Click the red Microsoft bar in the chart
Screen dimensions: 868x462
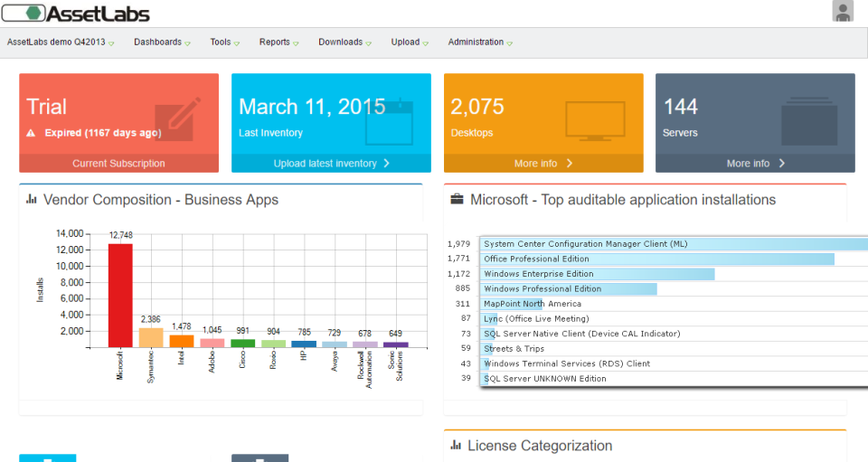(x=120, y=295)
